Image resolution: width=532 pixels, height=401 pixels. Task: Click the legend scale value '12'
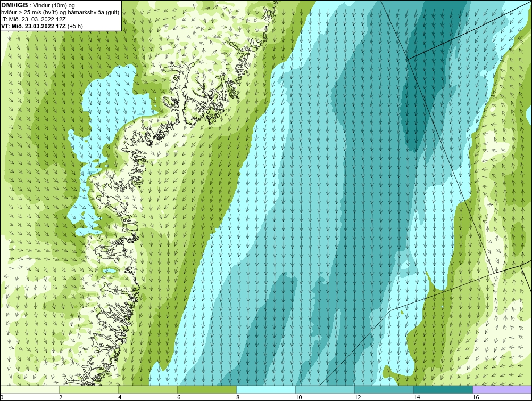click(x=358, y=397)
